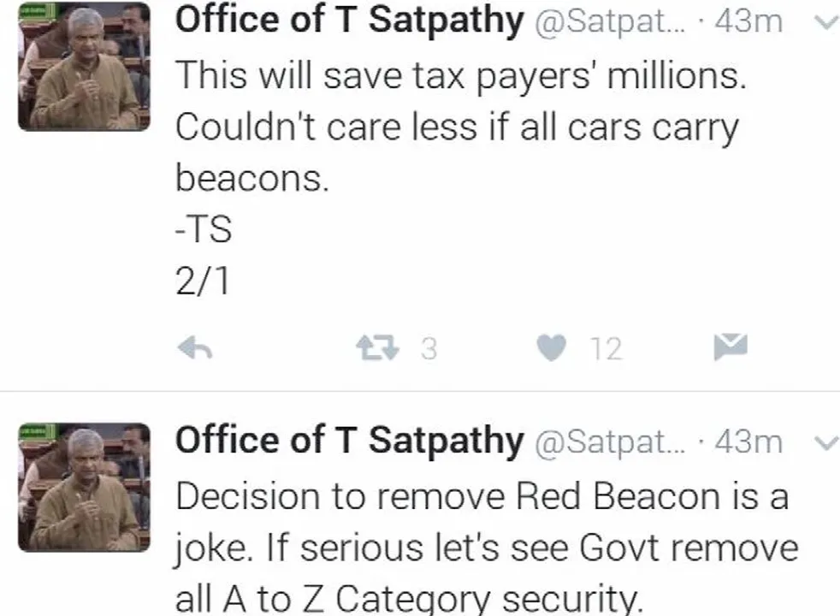Open the tweet text about saving tax payers' millions

(x=461, y=127)
